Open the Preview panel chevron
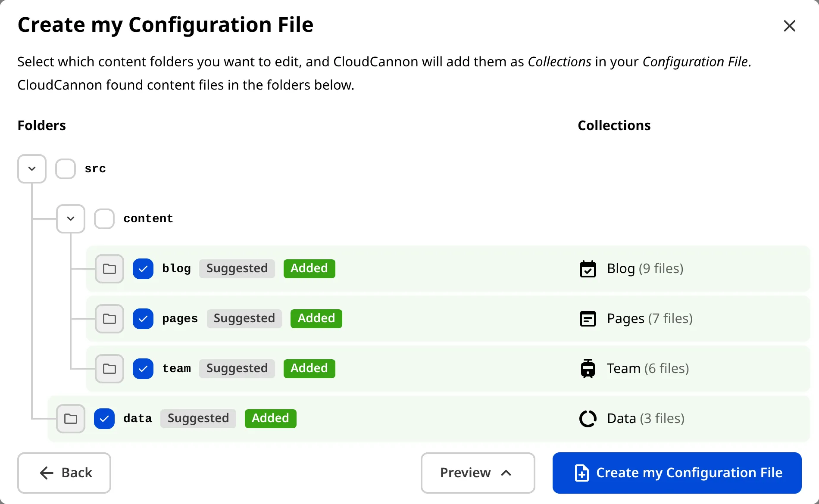The height and width of the screenshot is (504, 819). click(x=506, y=473)
